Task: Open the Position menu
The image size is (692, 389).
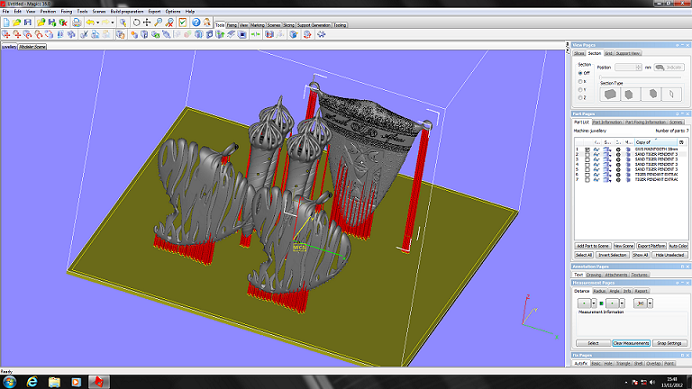Action: point(48,11)
